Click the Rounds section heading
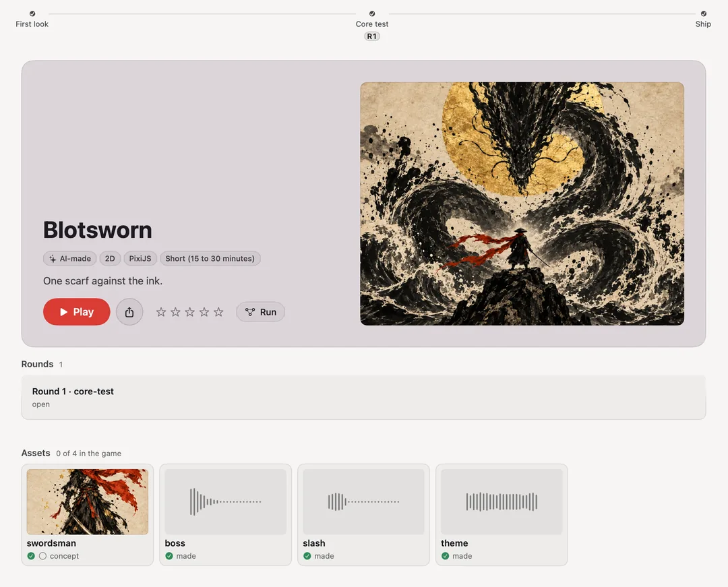This screenshot has height=587, width=728. [x=37, y=365]
